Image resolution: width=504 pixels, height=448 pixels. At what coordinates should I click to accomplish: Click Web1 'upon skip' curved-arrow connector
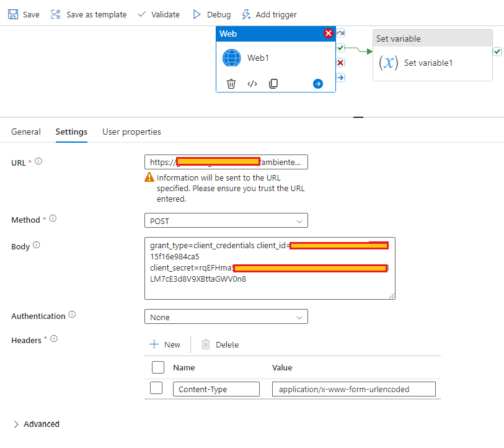(x=341, y=33)
